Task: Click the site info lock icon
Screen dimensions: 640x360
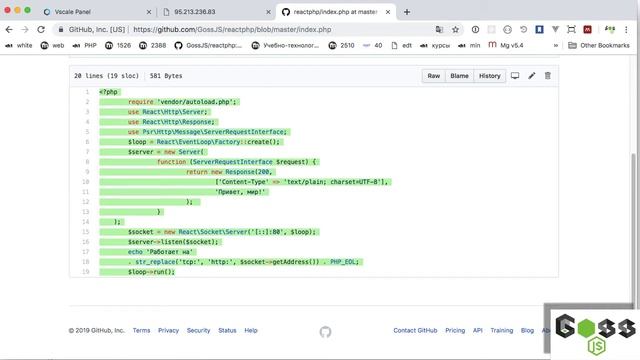Action: click(61, 29)
